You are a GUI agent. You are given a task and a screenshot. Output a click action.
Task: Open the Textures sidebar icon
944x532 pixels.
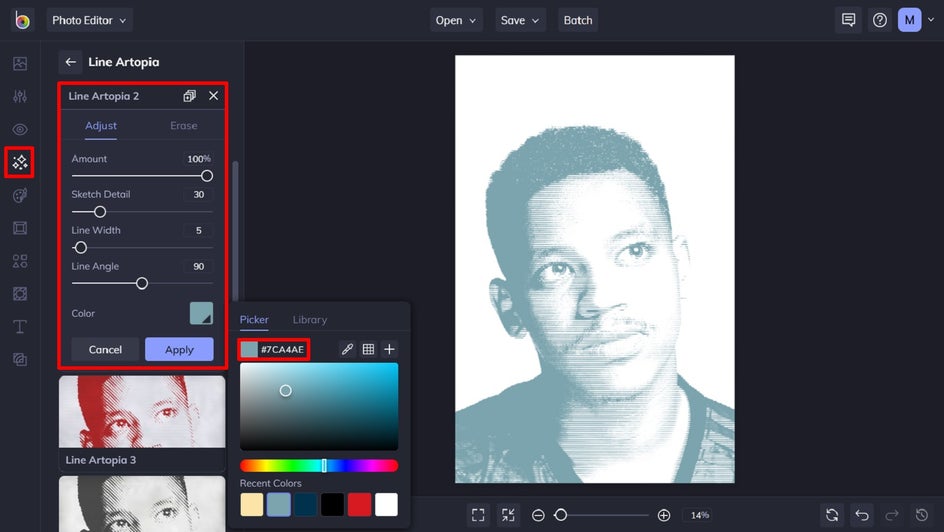[20, 359]
